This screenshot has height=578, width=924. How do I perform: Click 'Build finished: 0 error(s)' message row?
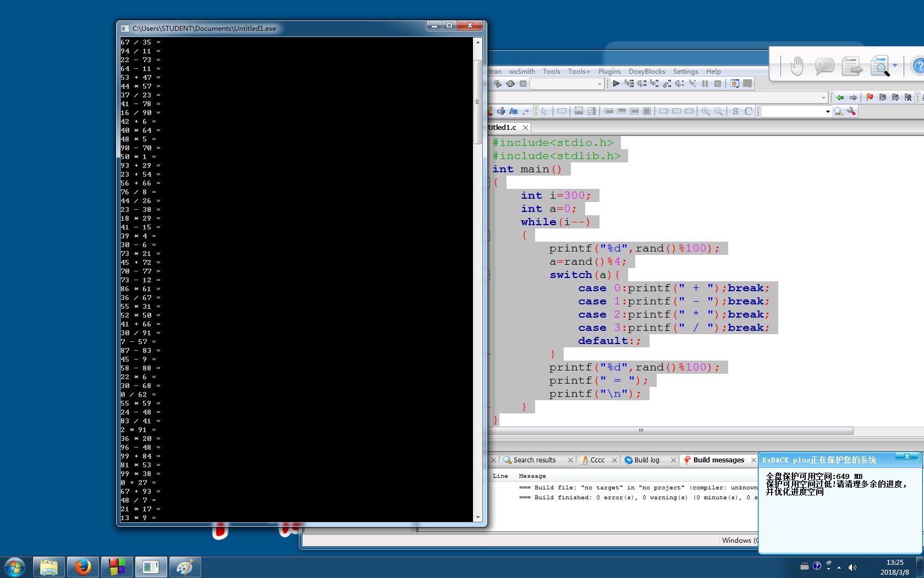638,498
